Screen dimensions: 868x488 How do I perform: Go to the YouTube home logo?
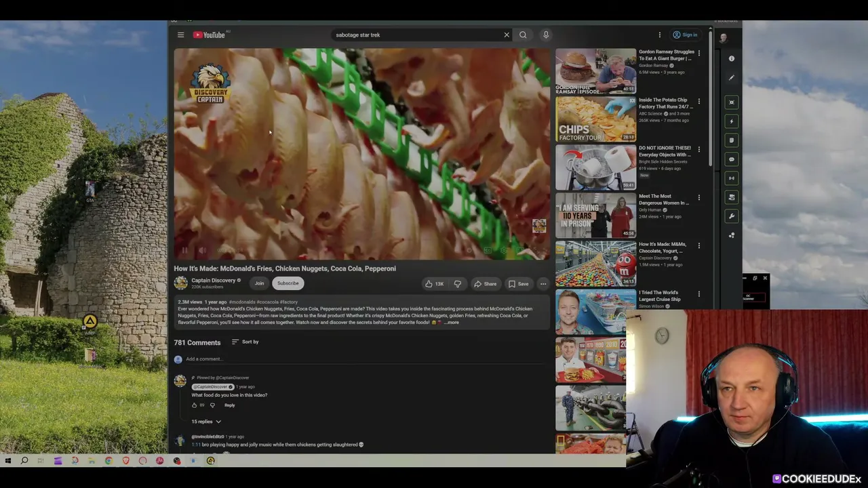click(209, 35)
